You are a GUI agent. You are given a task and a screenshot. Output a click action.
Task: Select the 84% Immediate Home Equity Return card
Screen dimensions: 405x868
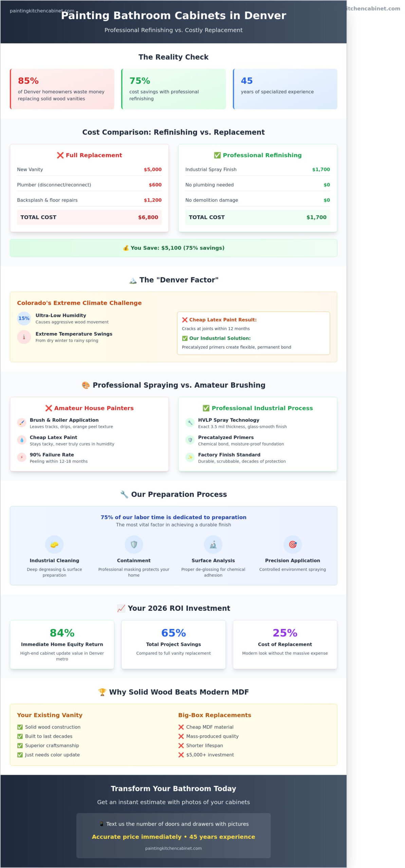[62, 644]
